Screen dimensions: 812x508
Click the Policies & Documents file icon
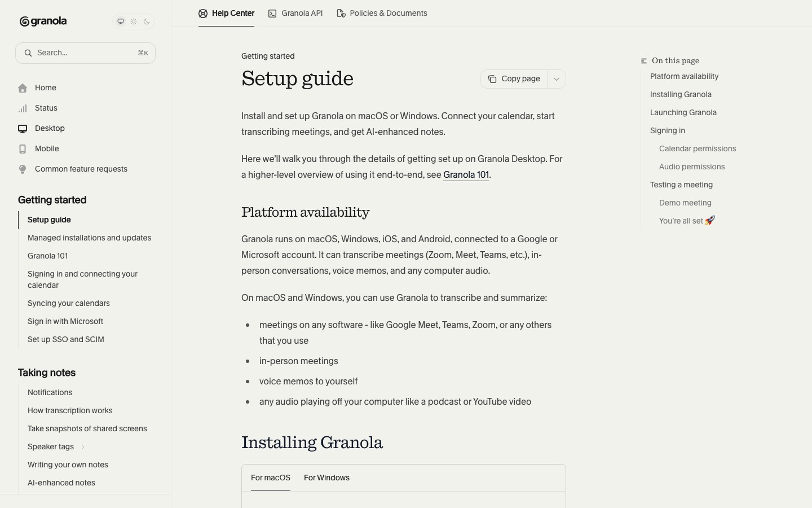[x=341, y=14]
